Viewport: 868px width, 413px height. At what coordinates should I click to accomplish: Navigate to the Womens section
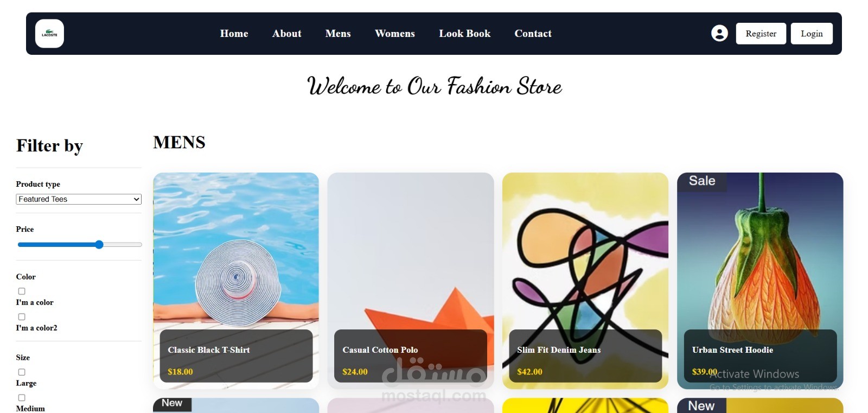pyautogui.click(x=395, y=34)
